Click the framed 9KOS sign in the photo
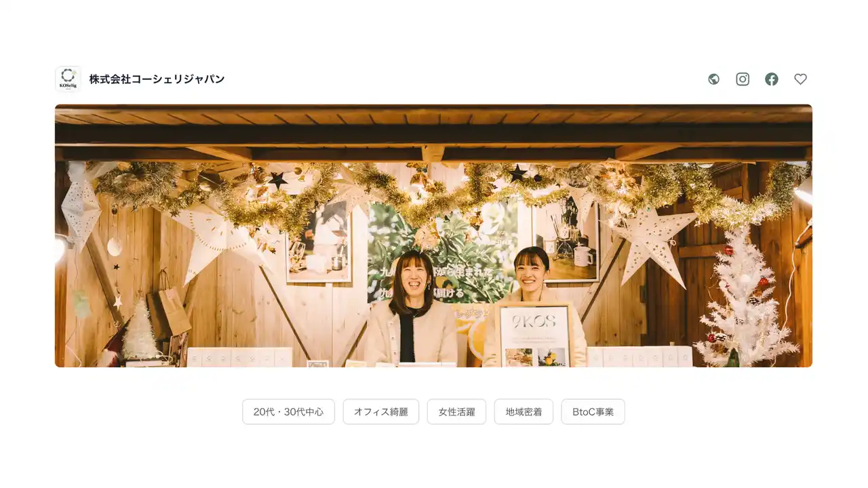This screenshot has height=488, width=868. tap(535, 335)
